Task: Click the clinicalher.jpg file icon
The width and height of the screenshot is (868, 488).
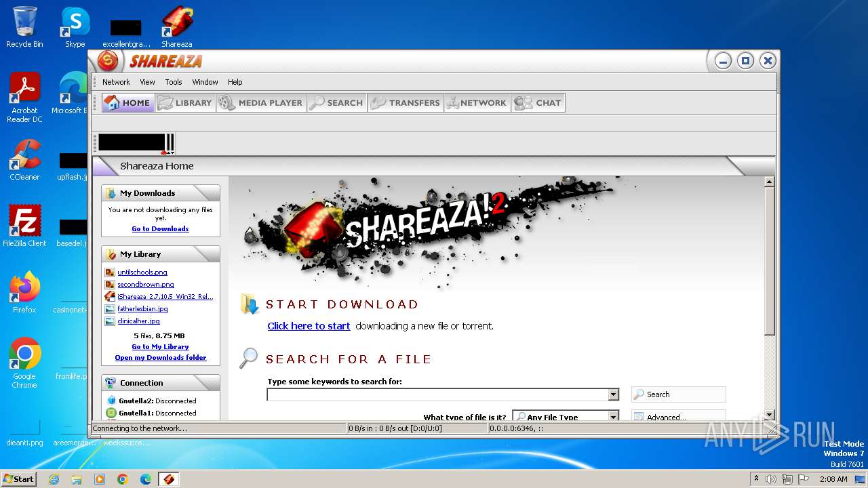Action: tap(110, 321)
